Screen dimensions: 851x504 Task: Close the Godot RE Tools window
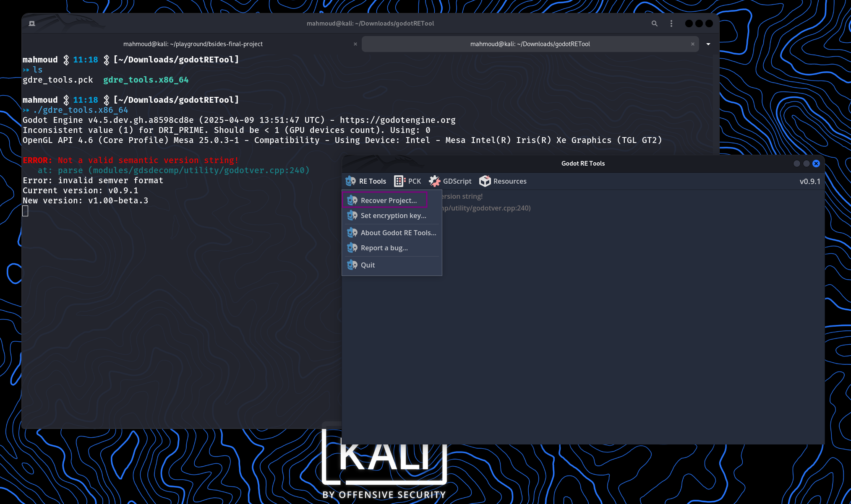[x=816, y=164]
